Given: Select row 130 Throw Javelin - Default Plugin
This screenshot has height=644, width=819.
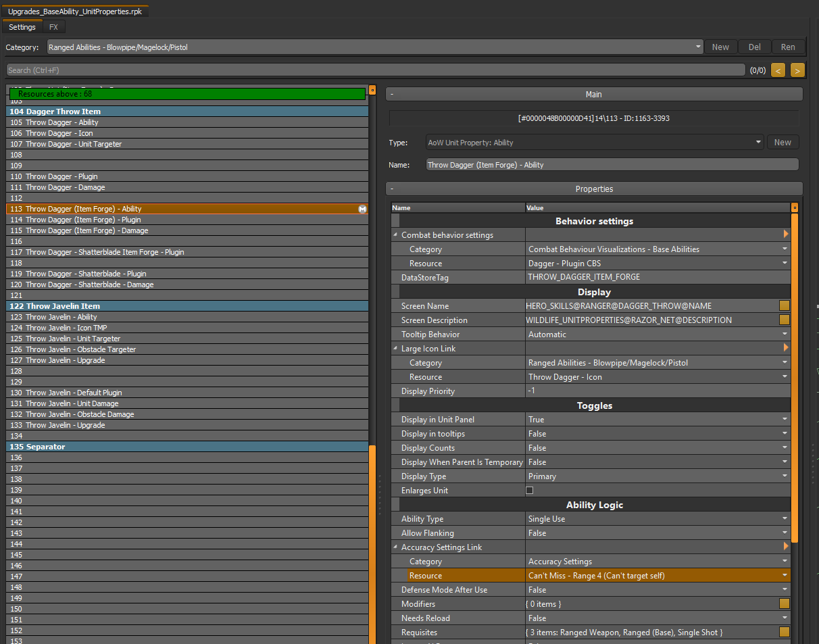Looking at the screenshot, I should (187, 393).
